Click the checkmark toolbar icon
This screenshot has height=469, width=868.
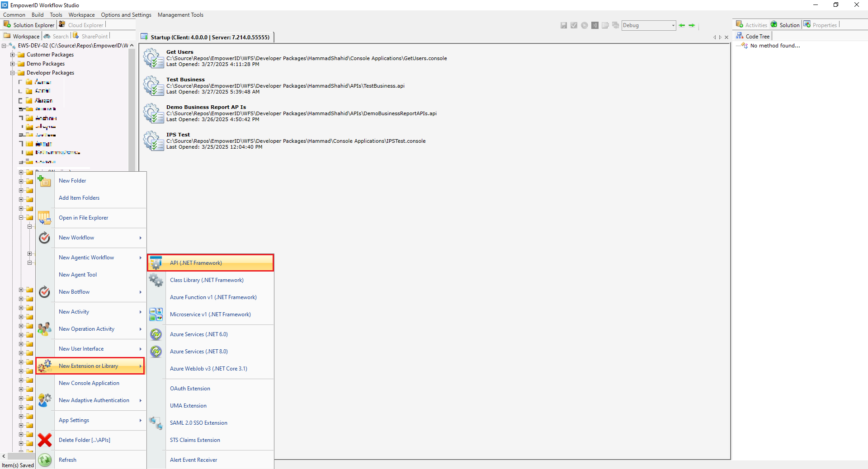pos(574,25)
